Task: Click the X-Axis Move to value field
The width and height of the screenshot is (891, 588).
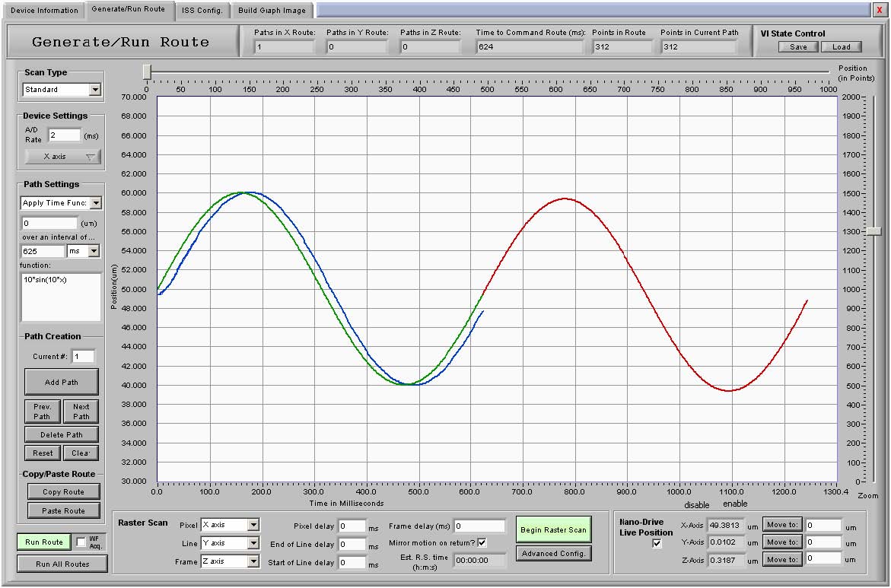Action: [x=823, y=526]
